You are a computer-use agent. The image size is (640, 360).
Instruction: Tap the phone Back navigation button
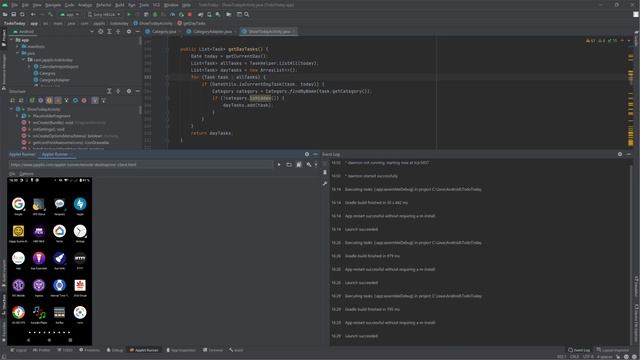(28, 340)
